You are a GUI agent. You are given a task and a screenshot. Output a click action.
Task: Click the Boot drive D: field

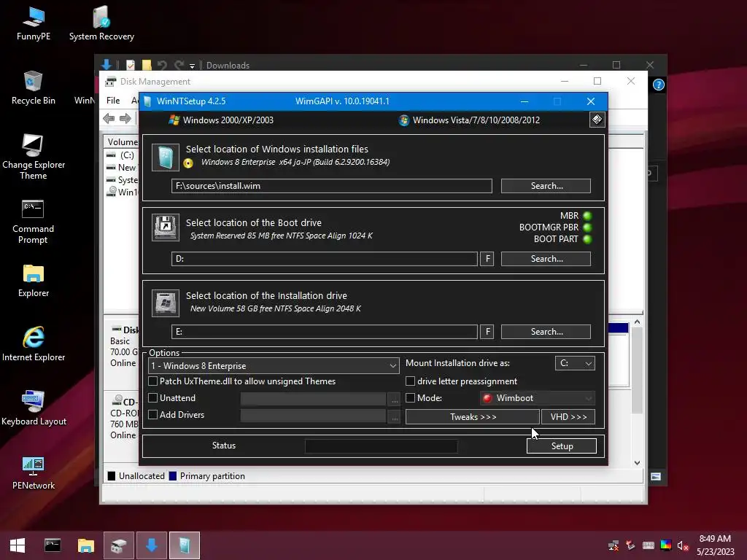click(x=325, y=259)
